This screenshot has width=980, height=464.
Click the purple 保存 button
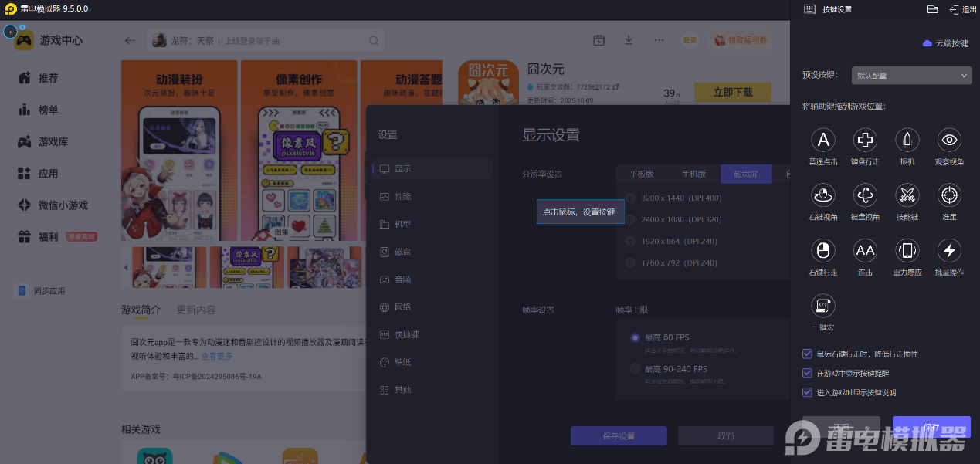tap(931, 427)
